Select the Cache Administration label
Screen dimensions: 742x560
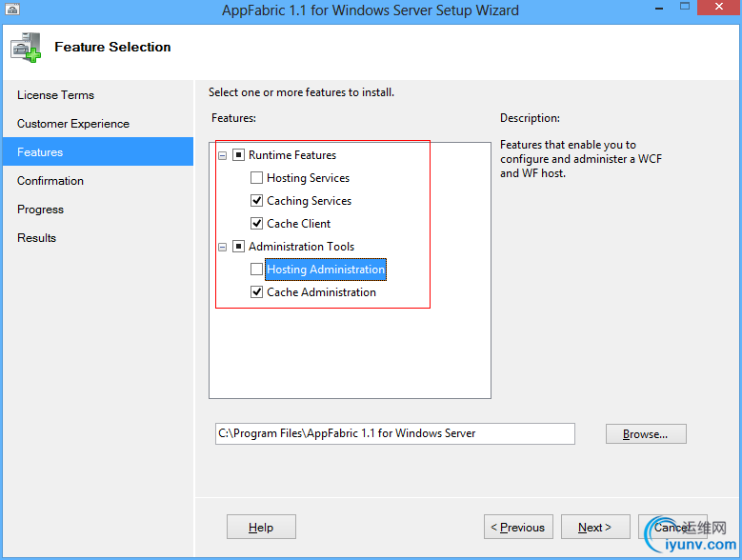(321, 292)
